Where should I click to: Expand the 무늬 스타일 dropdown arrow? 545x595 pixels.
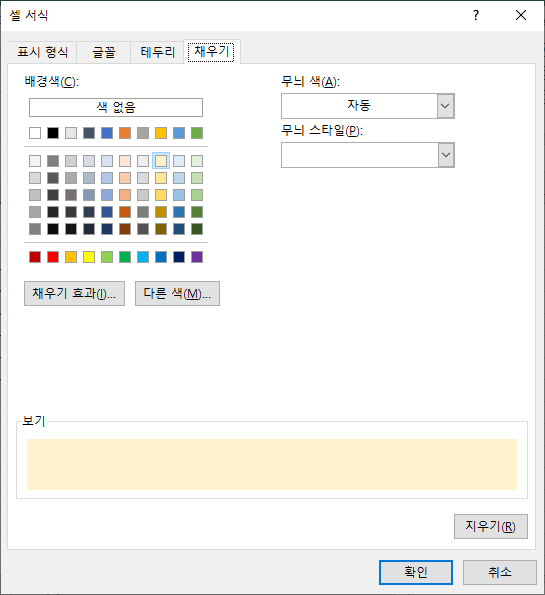pos(446,155)
